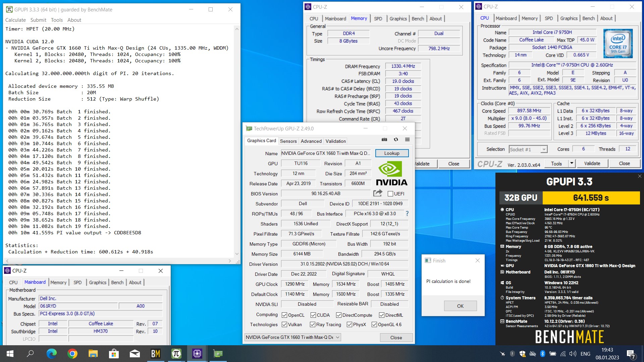Toggle the OpenGL 4.6 checkbox
Viewport: 644px width, 362px height.
pos(374,324)
